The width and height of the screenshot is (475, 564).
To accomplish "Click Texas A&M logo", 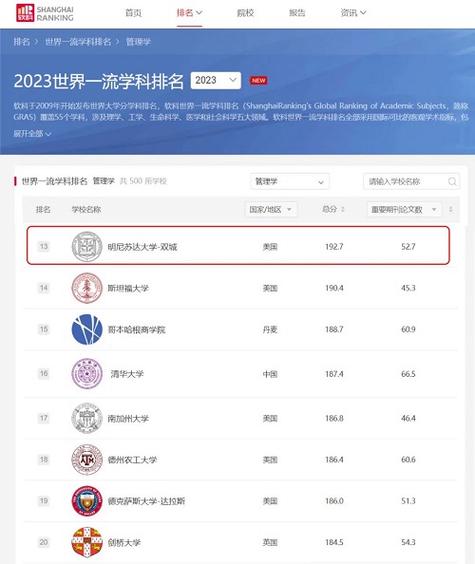I will click(87, 459).
